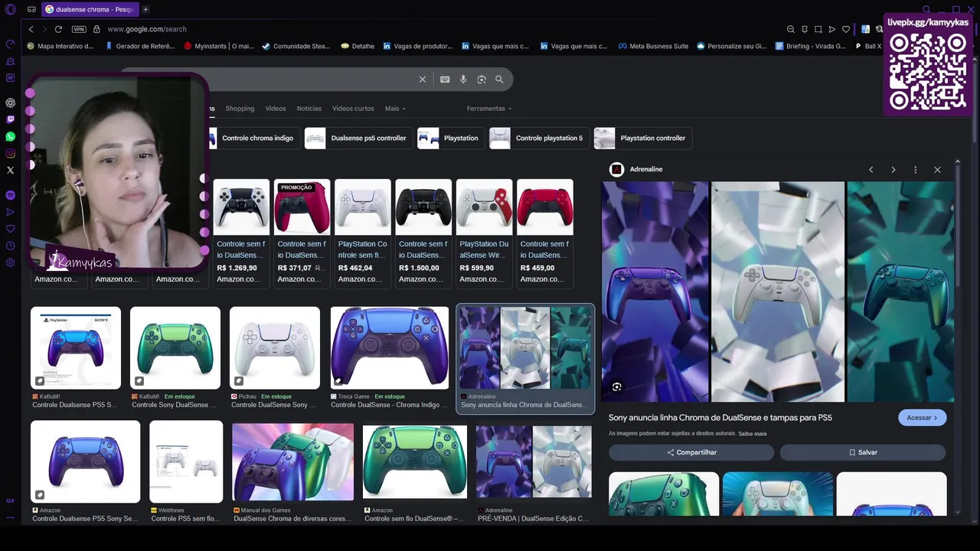Open preview panel three-dot menu
Image resolution: width=980 pixels, height=551 pixels.
[x=915, y=170]
